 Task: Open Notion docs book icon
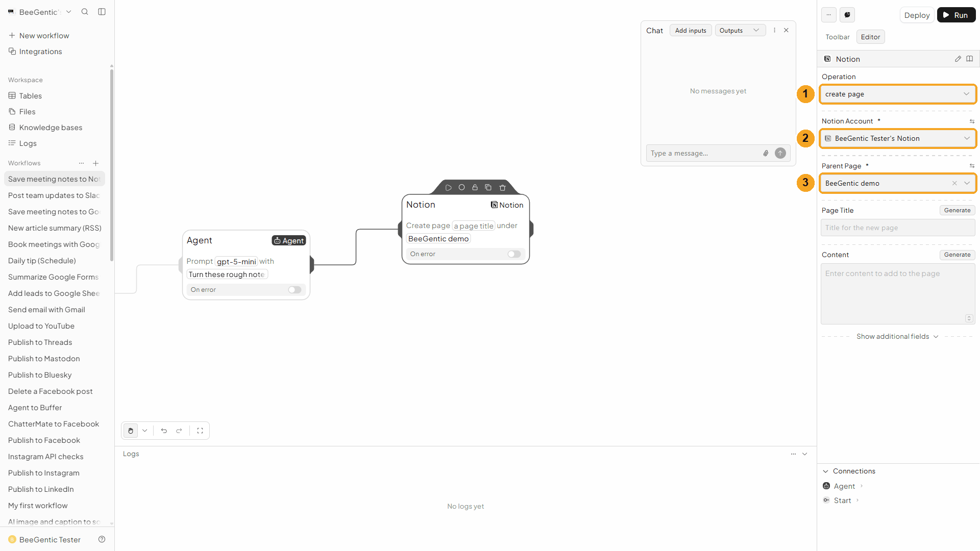970,59
